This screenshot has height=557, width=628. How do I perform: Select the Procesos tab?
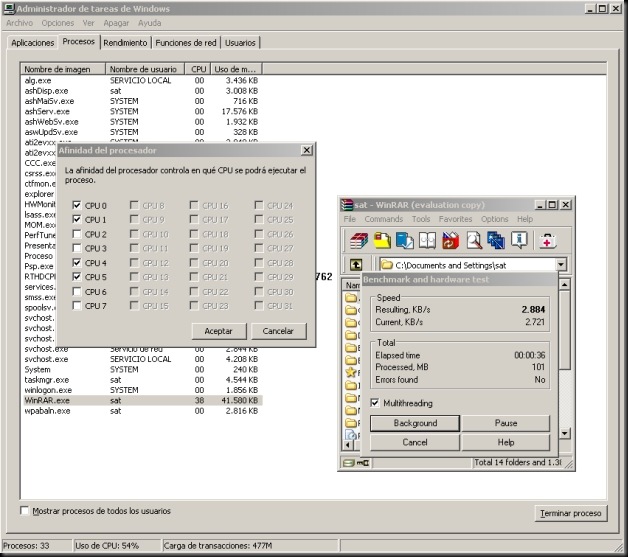click(x=78, y=42)
